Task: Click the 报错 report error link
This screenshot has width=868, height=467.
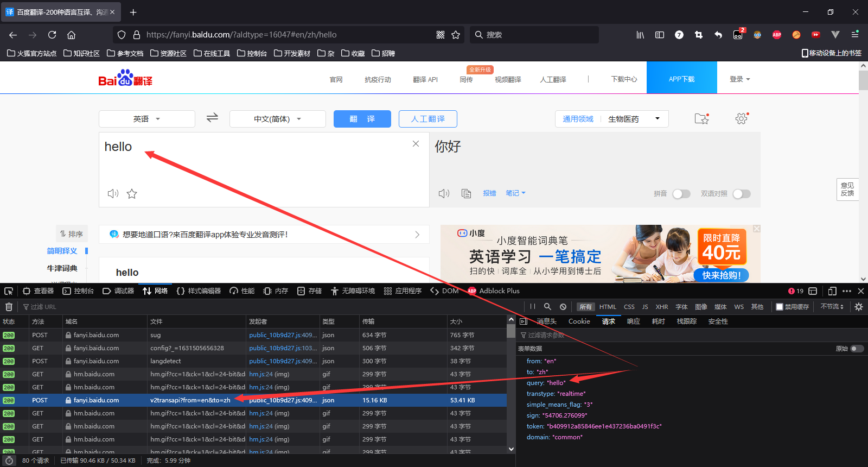Action: (x=490, y=193)
